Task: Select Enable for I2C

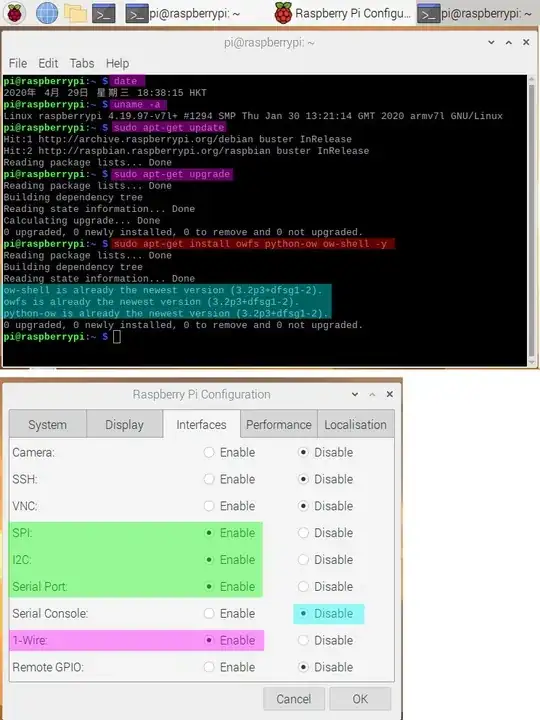Action: coord(229,560)
